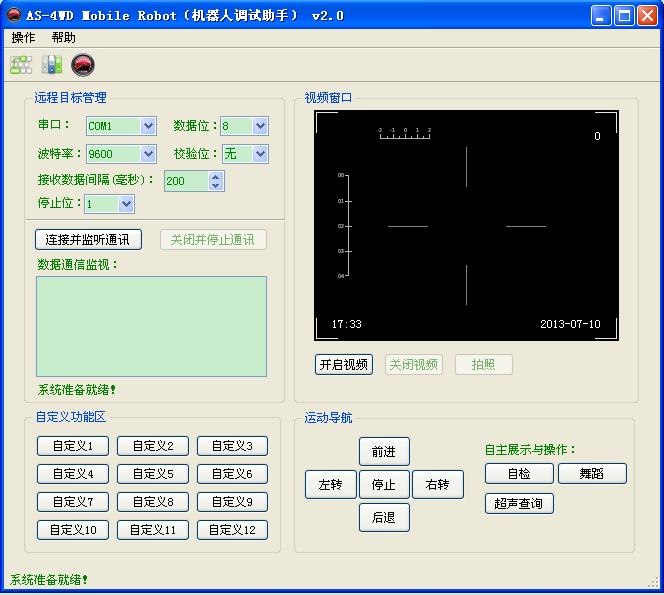
Task: Expand the 停止位 dropdown
Action: [126, 204]
